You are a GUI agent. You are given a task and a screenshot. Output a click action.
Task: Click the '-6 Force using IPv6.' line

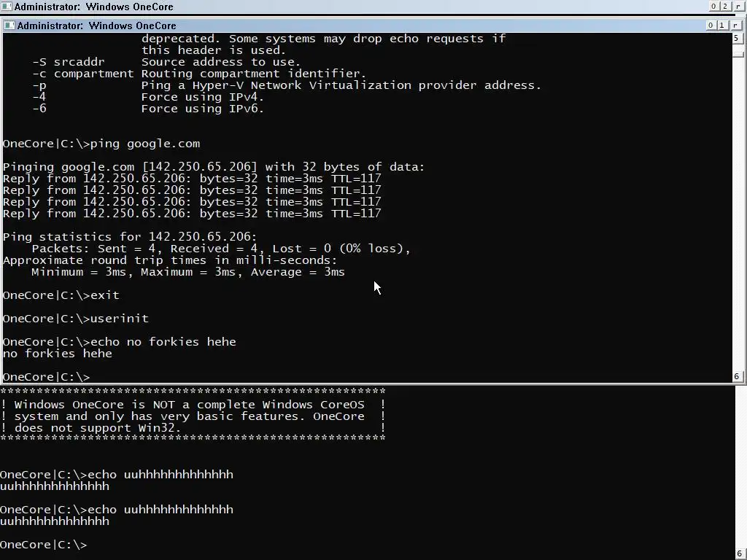[x=148, y=109]
